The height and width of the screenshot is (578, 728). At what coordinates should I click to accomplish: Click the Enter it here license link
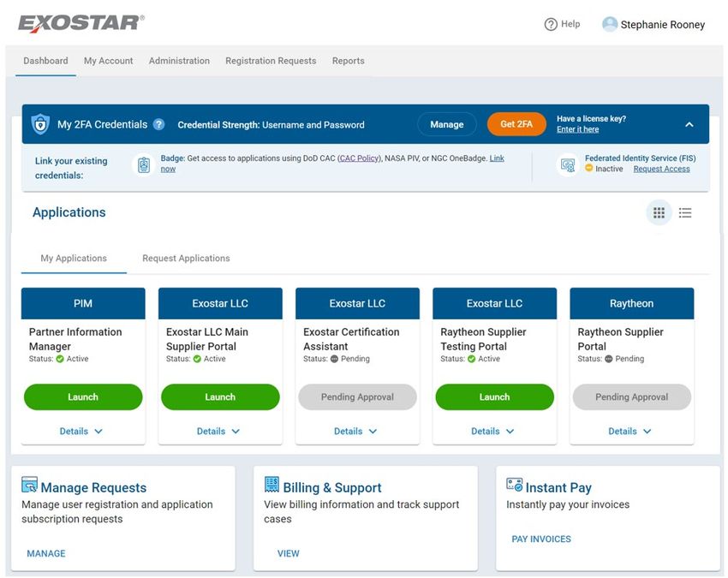coord(577,129)
